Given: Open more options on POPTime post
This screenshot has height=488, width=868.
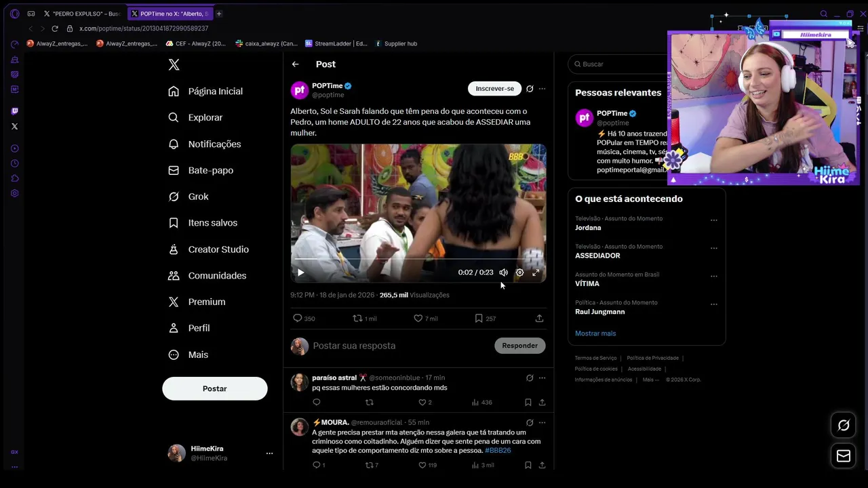Looking at the screenshot, I should pos(542,89).
